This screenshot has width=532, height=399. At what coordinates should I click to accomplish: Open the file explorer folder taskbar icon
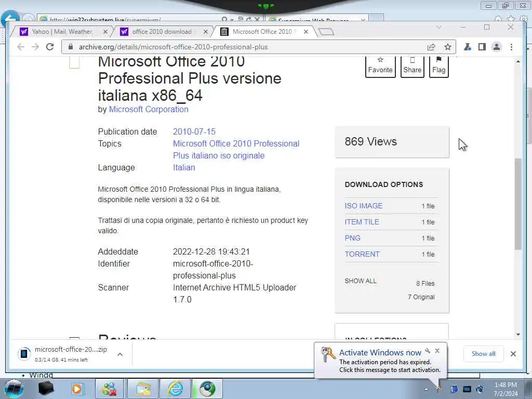click(x=143, y=389)
